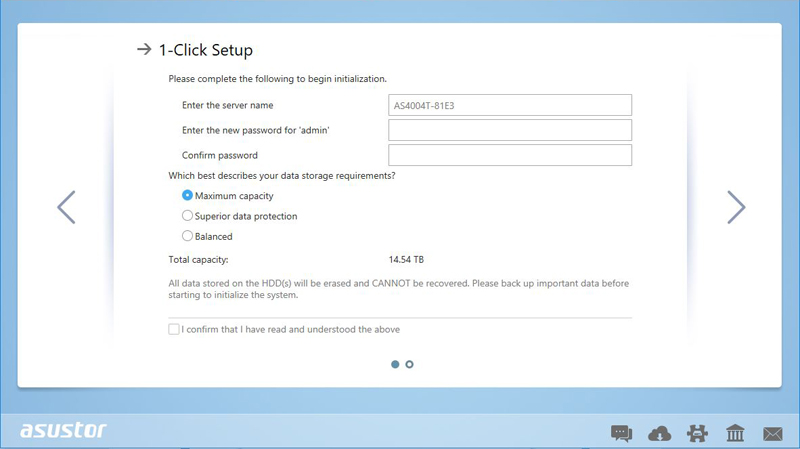Go to the previous page with left chevron
This screenshot has width=800, height=449.
66,207
